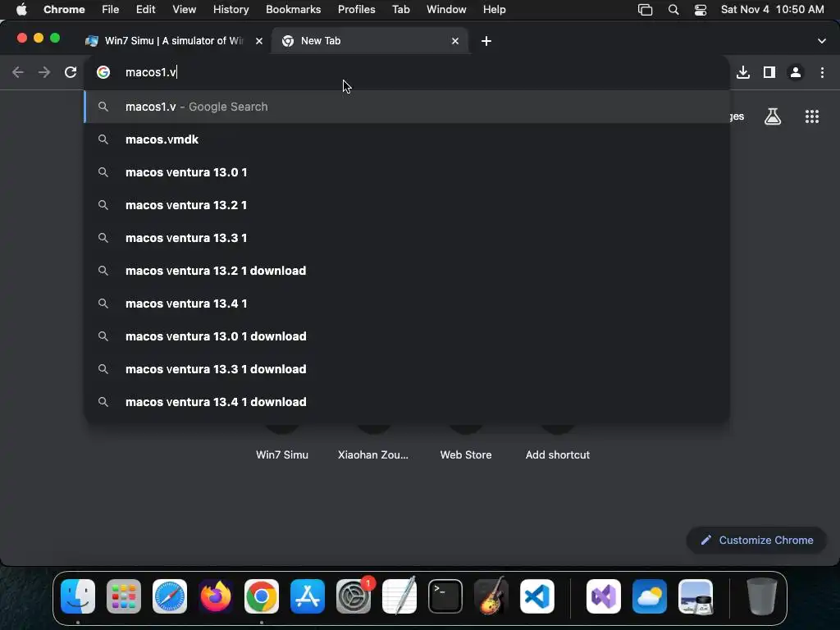The height and width of the screenshot is (630, 840).
Task: Launch Firefox from the Dock
Action: [x=216, y=596]
